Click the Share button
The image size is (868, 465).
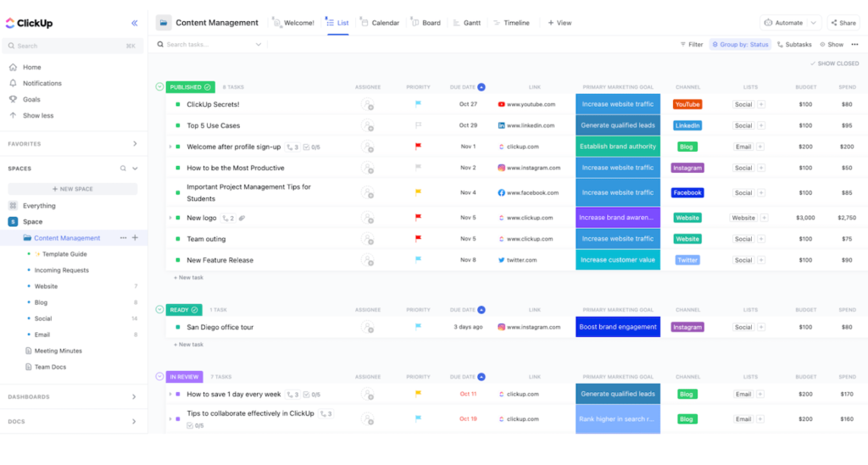click(843, 23)
